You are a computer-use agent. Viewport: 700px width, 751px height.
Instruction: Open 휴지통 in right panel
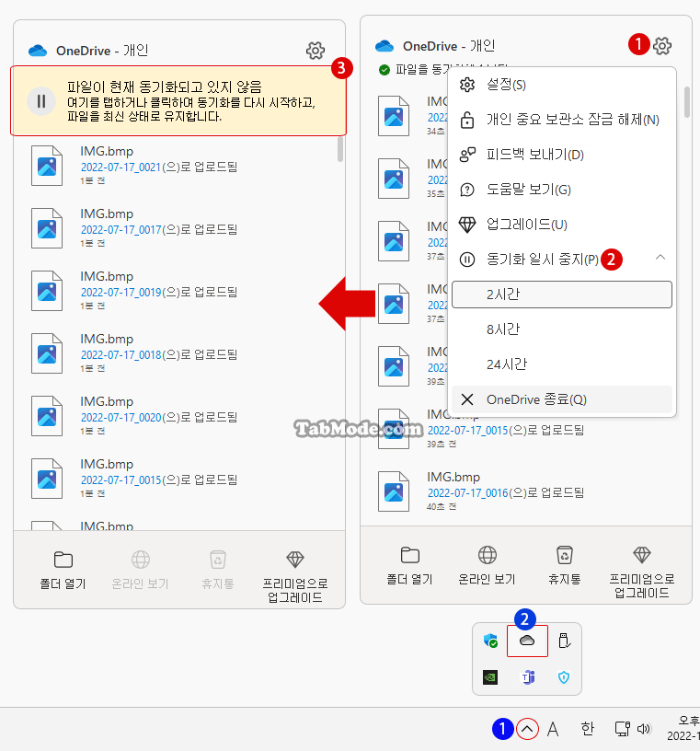pos(565,566)
